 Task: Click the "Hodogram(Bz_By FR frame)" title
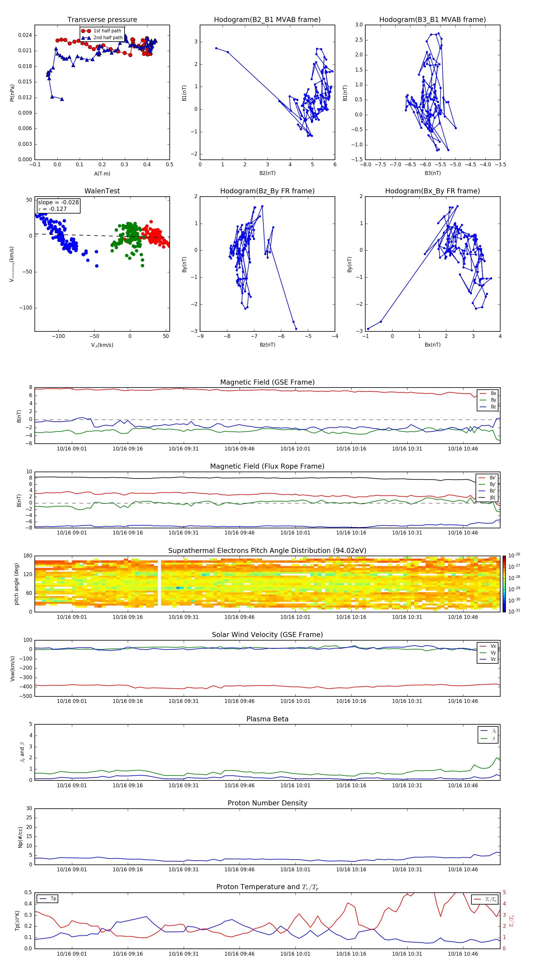[267, 191]
